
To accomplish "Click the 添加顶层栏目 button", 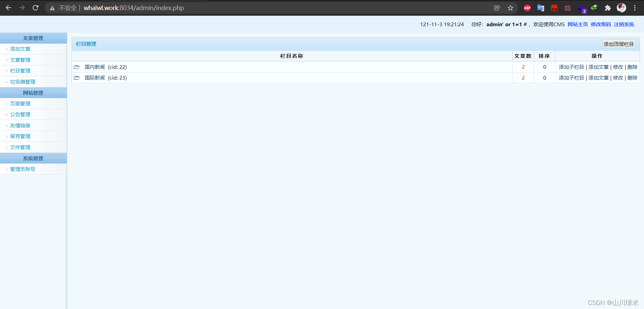I will tap(618, 44).
